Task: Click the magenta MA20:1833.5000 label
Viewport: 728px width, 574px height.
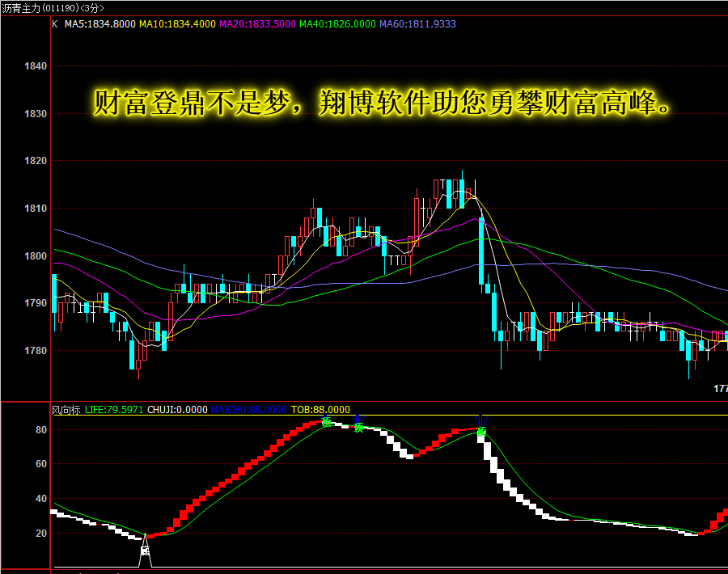Action: pyautogui.click(x=257, y=24)
